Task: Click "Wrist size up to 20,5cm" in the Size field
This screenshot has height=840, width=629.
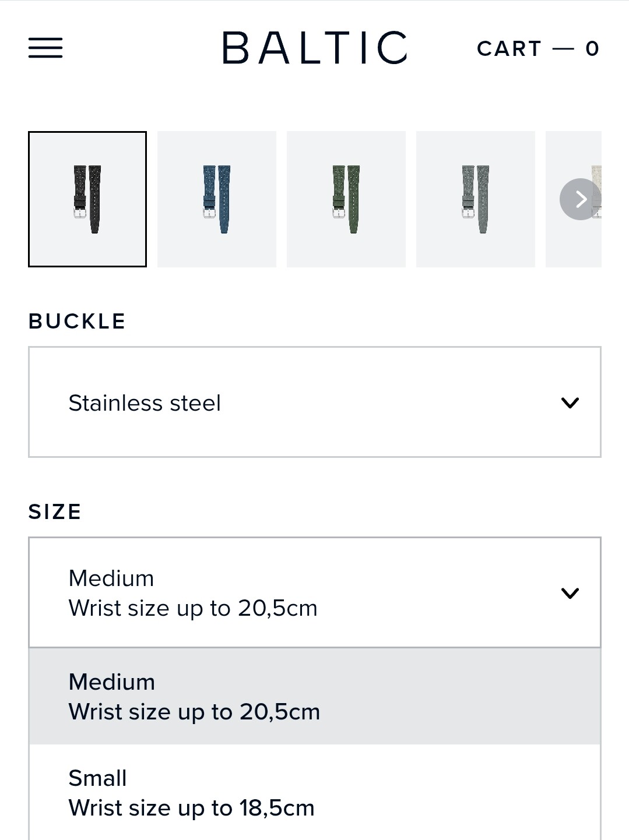Action: point(193,608)
